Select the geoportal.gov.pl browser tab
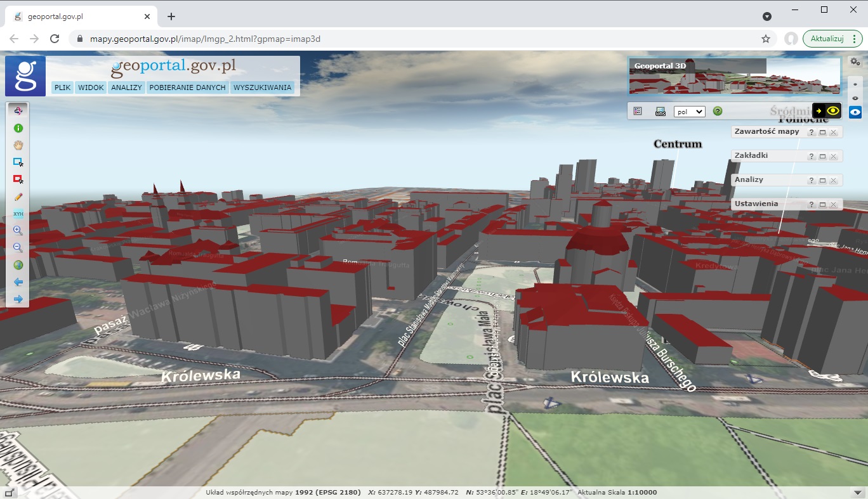Image resolution: width=868 pixels, height=499 pixels. (81, 16)
